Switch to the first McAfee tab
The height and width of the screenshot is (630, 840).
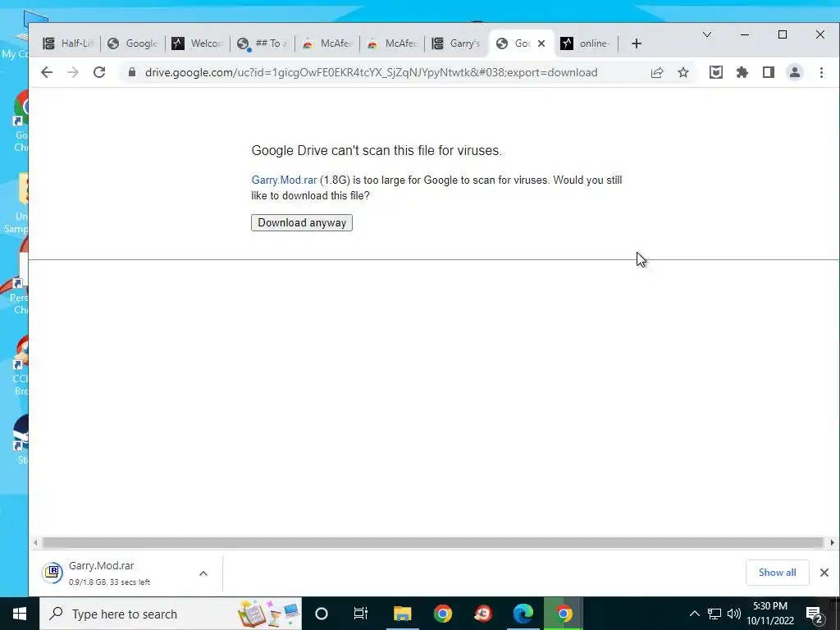pos(327,43)
